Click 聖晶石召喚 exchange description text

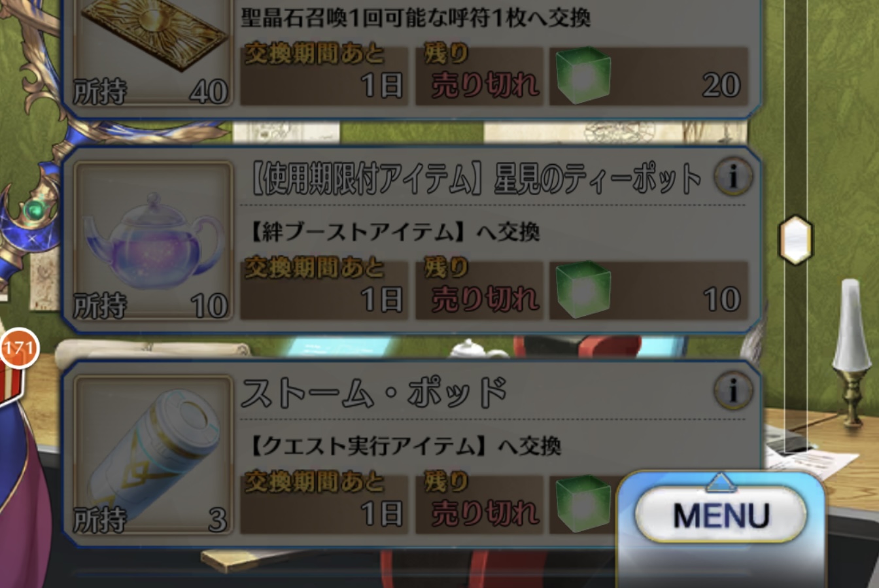click(x=416, y=17)
